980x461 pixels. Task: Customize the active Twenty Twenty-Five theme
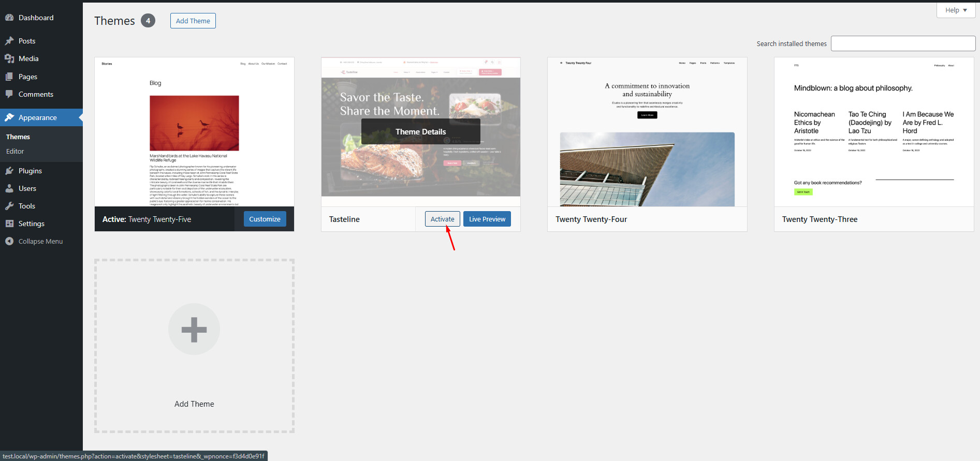[x=265, y=219]
